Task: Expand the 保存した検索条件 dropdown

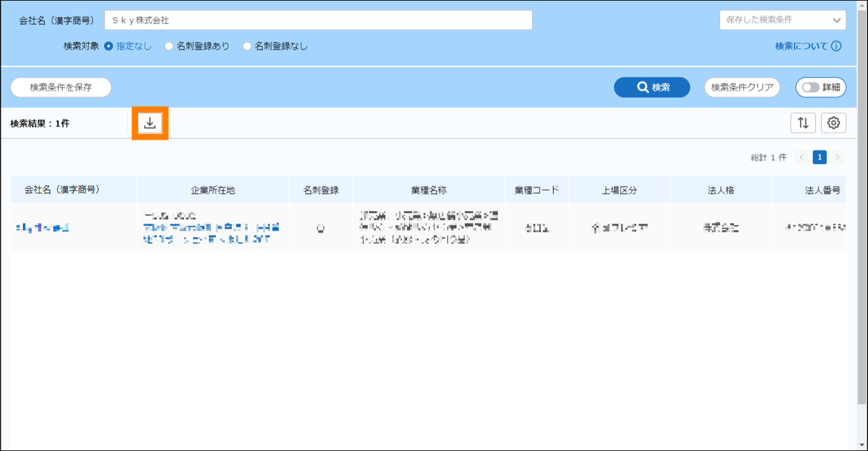Action: (782, 20)
